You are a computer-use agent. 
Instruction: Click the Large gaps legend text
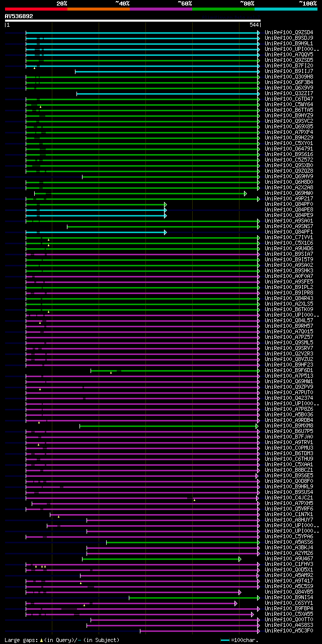click(62, 640)
